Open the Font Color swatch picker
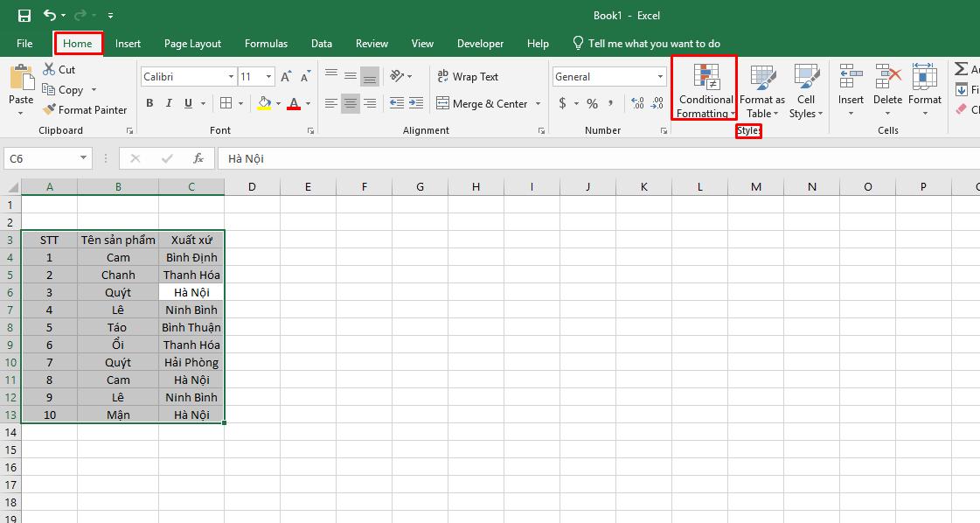Screen dimensions: 980x523 (x=307, y=103)
